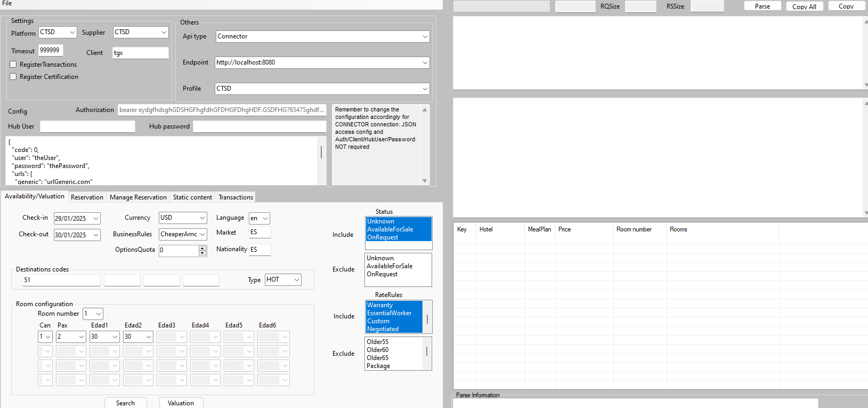Enable RegisterTransactions checkbox

pos(13,65)
